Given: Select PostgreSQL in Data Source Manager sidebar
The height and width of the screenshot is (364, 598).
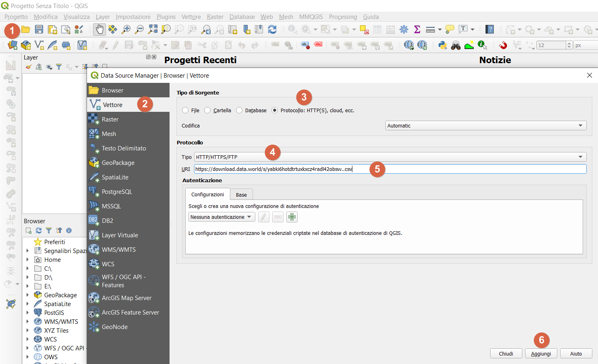Looking at the screenshot, I should pyautogui.click(x=117, y=192).
